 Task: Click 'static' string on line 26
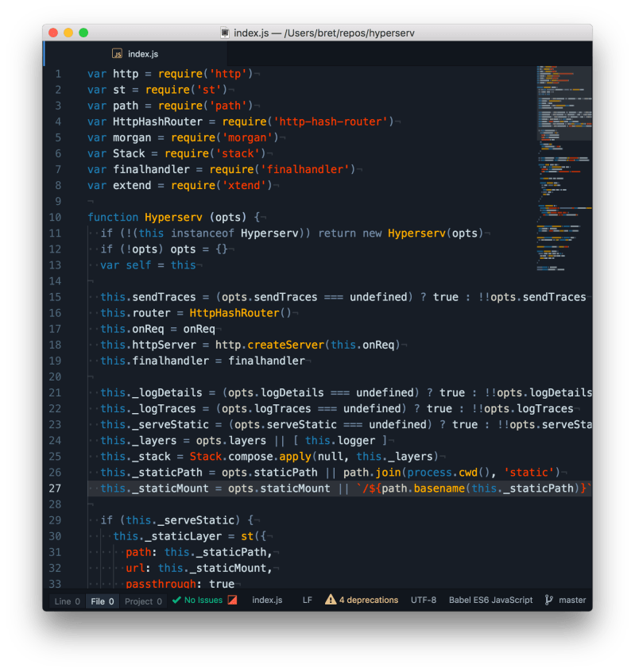[x=529, y=473]
